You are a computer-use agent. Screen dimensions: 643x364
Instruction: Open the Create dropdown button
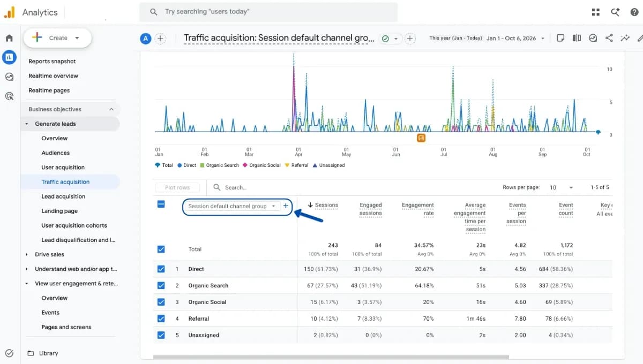[57, 38]
